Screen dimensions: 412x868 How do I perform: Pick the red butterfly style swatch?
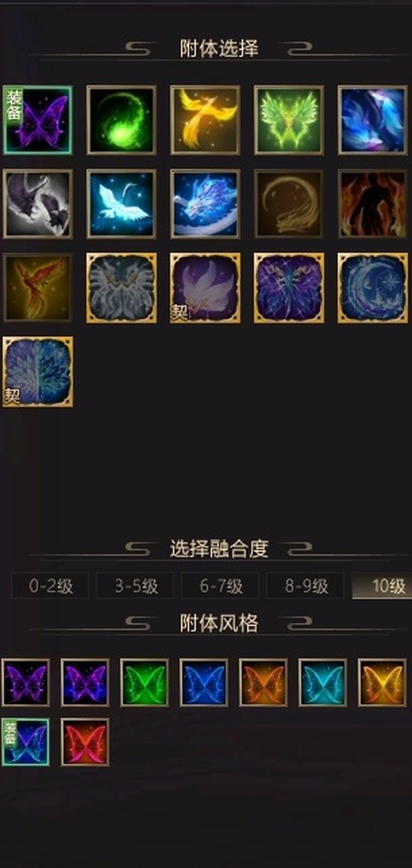85,742
